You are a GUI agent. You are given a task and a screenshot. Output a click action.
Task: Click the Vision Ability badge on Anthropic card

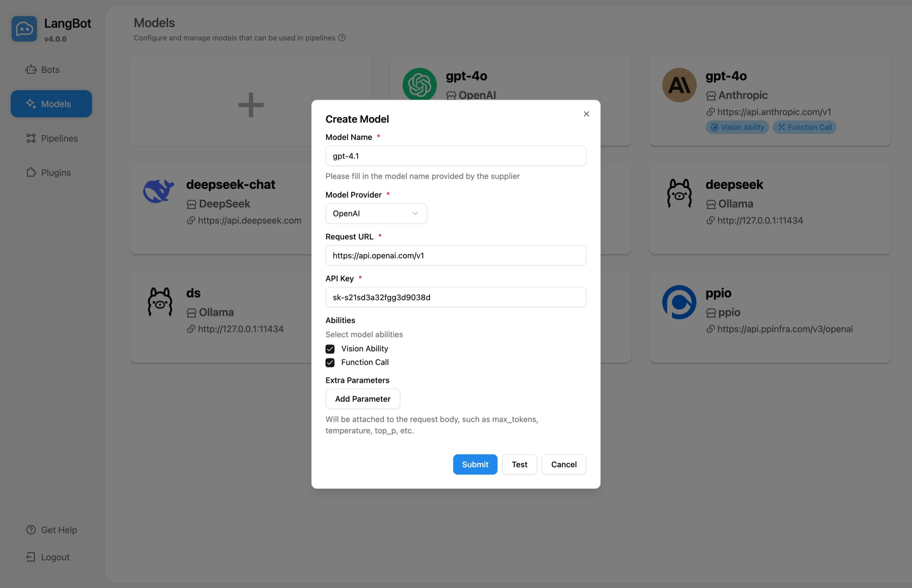point(737,127)
